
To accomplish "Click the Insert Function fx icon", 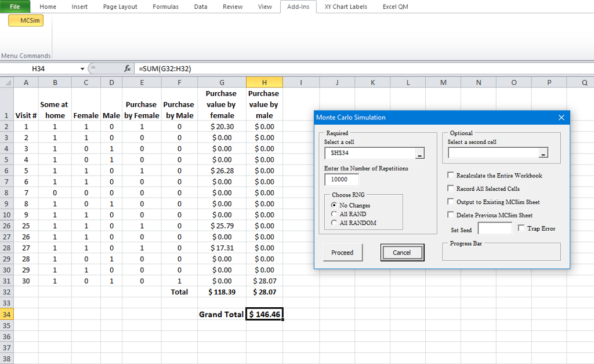I will point(126,68).
